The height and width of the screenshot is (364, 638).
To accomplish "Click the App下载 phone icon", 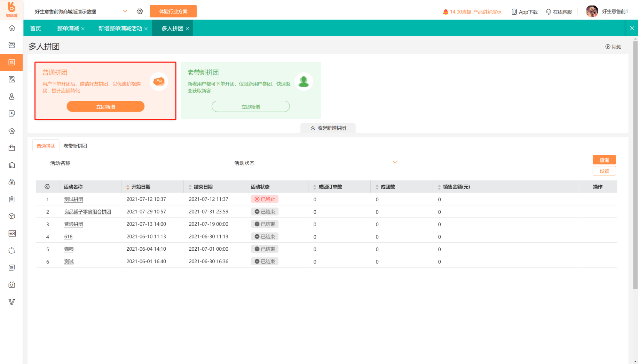I will 514,12.
